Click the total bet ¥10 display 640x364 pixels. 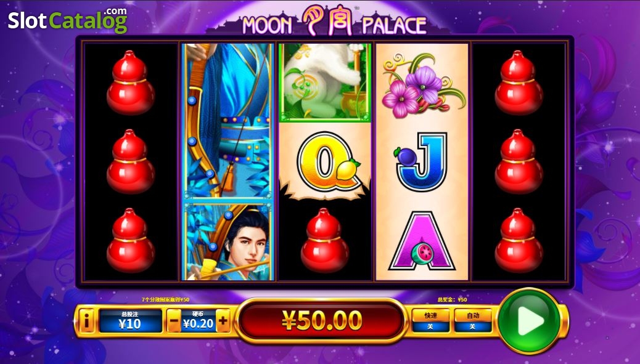(130, 322)
